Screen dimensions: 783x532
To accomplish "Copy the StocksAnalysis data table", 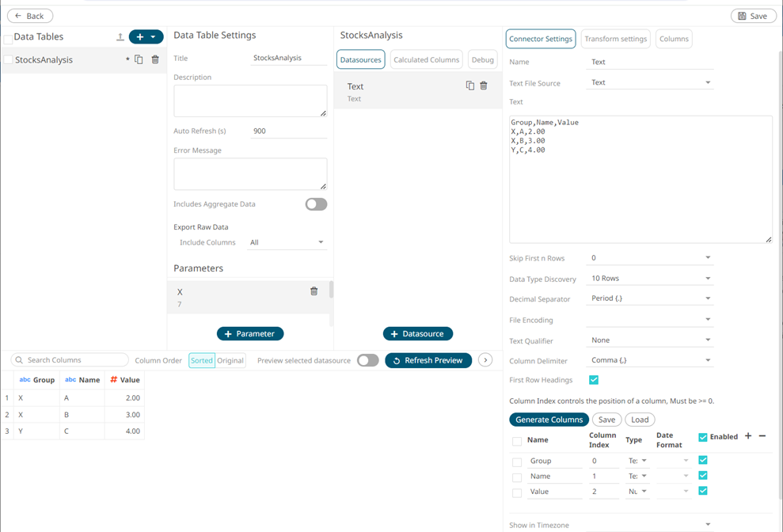I will click(139, 59).
